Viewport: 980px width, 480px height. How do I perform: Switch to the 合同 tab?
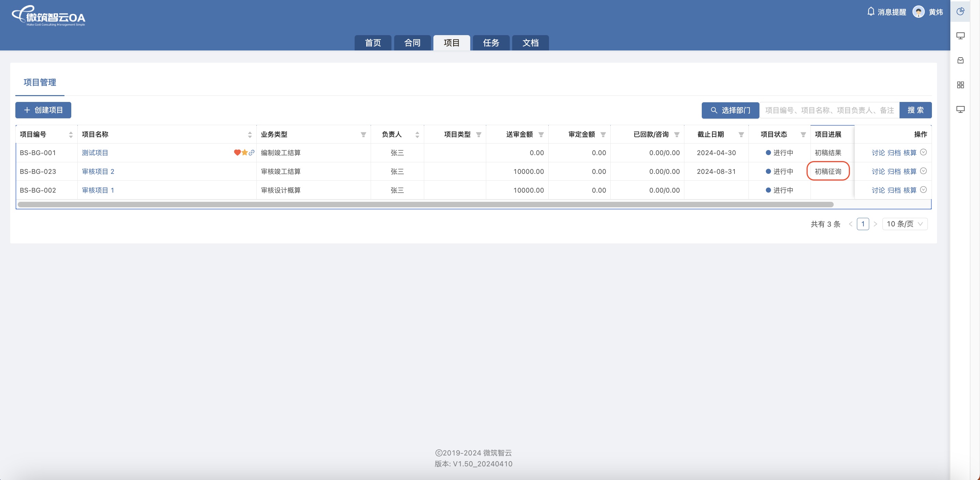tap(412, 43)
